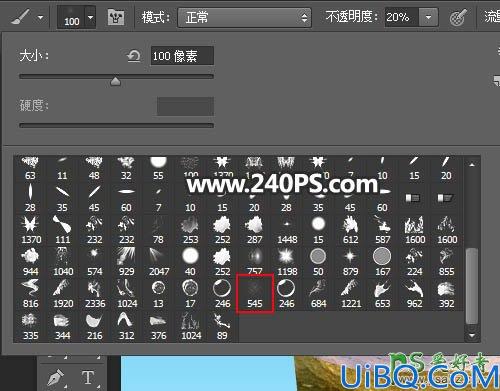Select the 944 brush preset
The height and width of the screenshot is (391, 500).
[30, 262]
